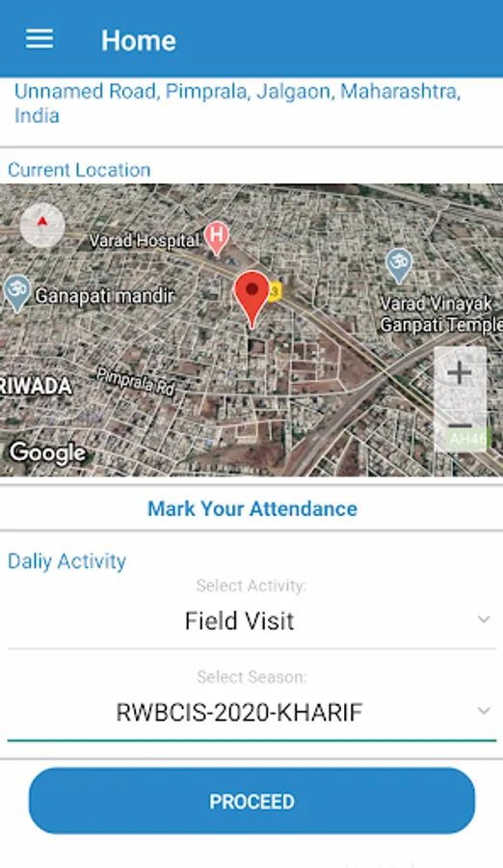Tap the Varad Vinayak Ganpati Temple marker
Screen dimensions: 503x868
tap(399, 266)
